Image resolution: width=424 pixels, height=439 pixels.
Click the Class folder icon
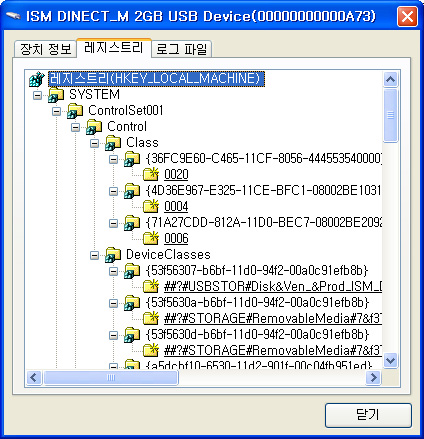point(113,143)
